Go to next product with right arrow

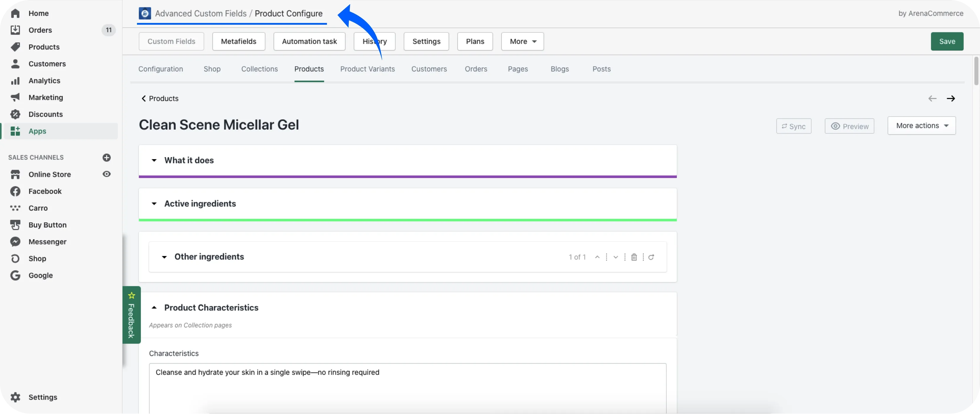tap(951, 99)
